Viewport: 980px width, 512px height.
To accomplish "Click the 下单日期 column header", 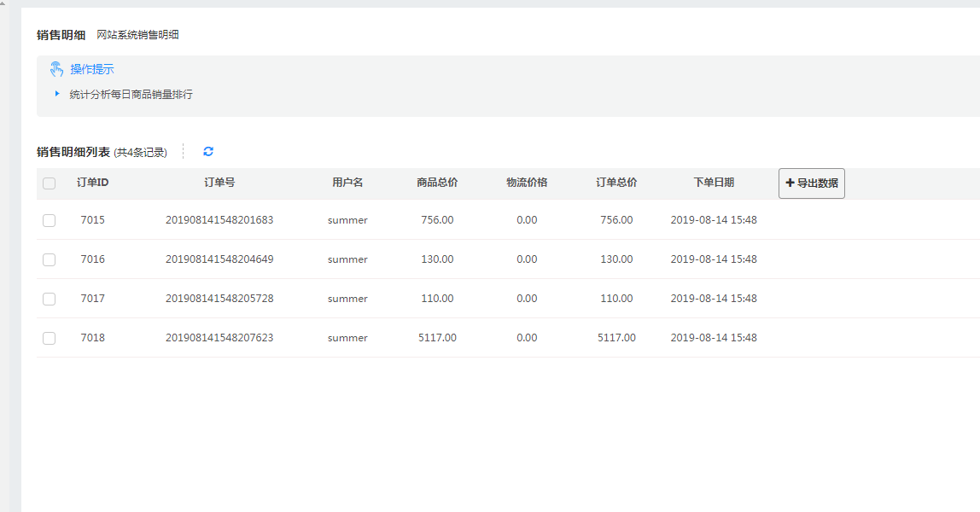I will tap(714, 183).
